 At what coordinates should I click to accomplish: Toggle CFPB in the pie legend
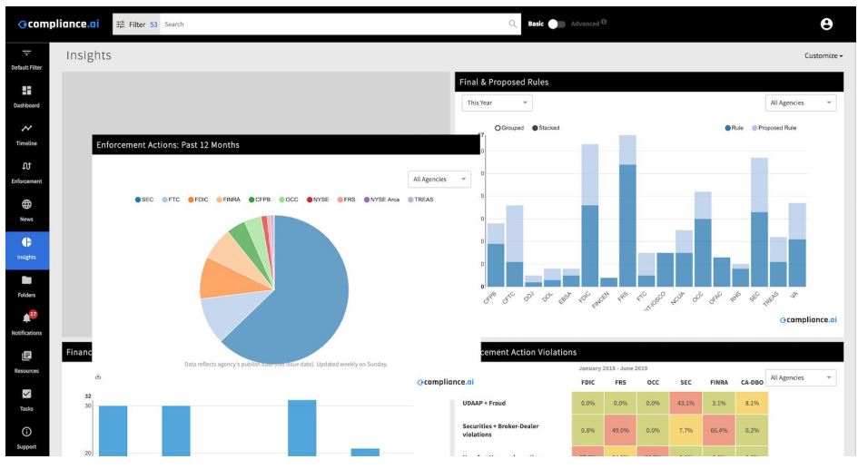tap(260, 200)
